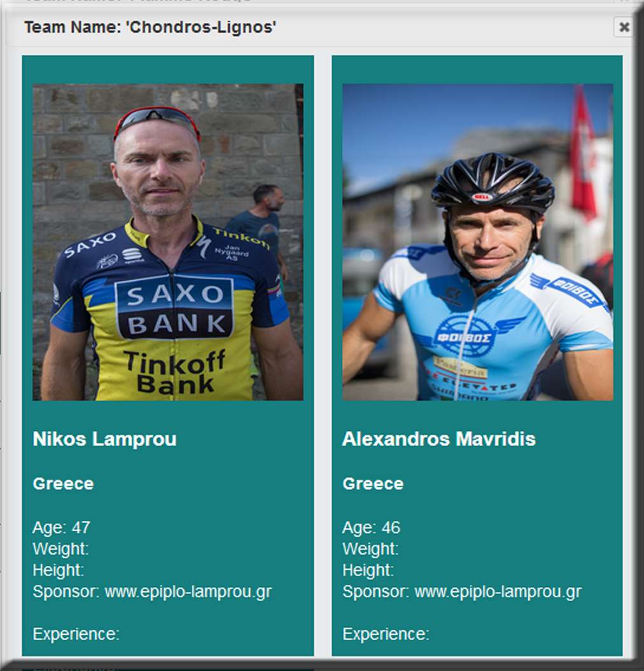Click Age: 46 in Alexandros's card
The image size is (644, 671).
pos(371,528)
